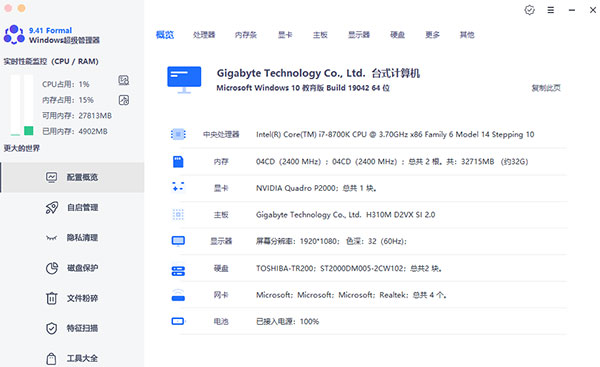Click the 实时性能监控 (CPU / RAM) label

[x=51, y=61]
